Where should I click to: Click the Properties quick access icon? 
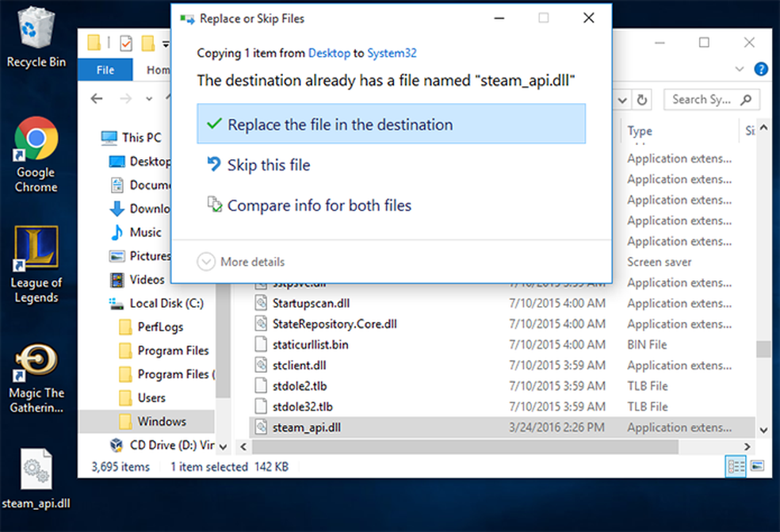click(x=126, y=44)
